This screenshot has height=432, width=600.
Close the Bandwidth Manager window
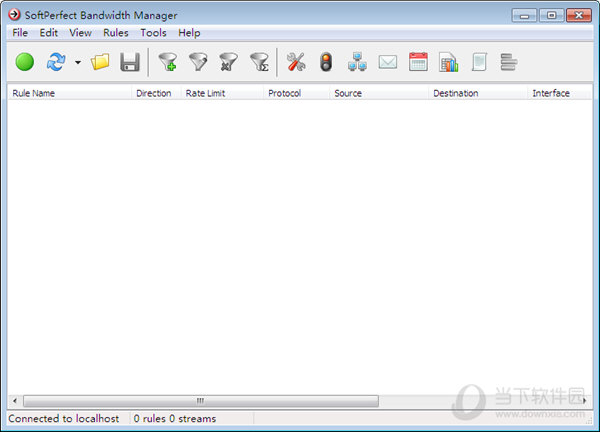(x=579, y=15)
